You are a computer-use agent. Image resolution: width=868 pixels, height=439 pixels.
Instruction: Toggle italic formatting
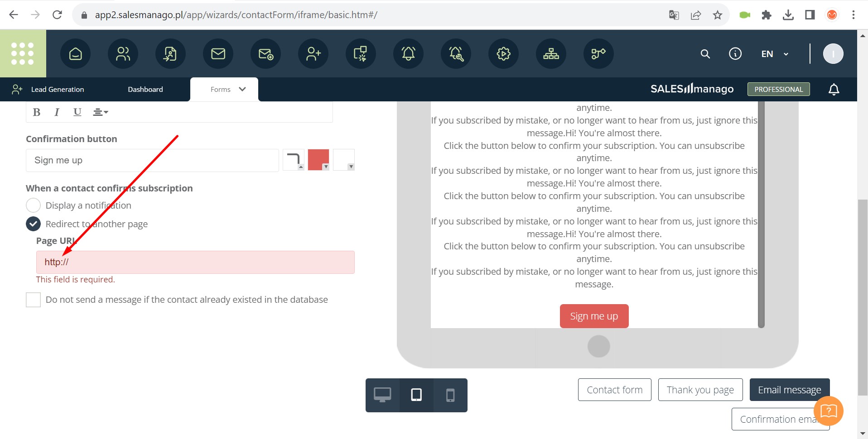click(57, 112)
